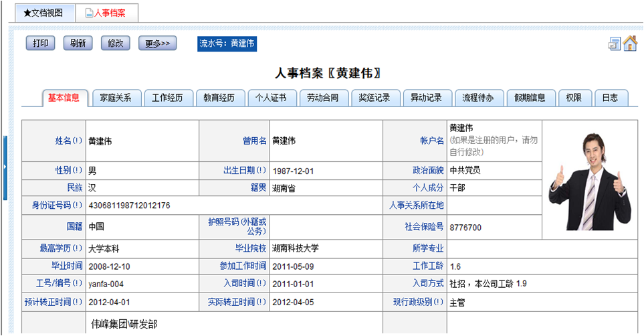Click the 中国 nationality value

pos(96,227)
